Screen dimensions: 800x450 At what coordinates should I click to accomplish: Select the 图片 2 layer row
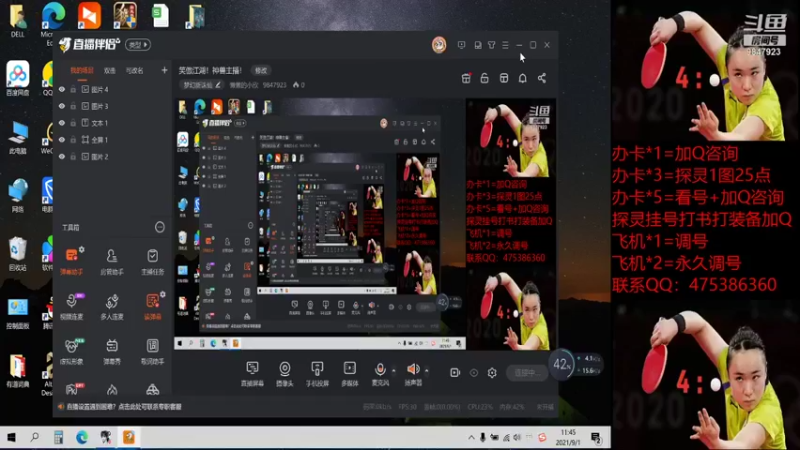(x=112, y=157)
